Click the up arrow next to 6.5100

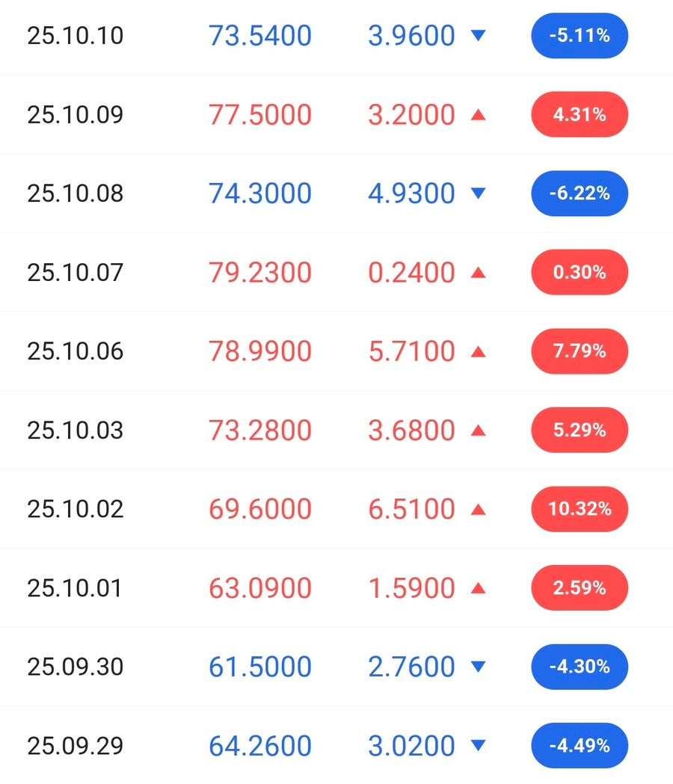(x=479, y=510)
